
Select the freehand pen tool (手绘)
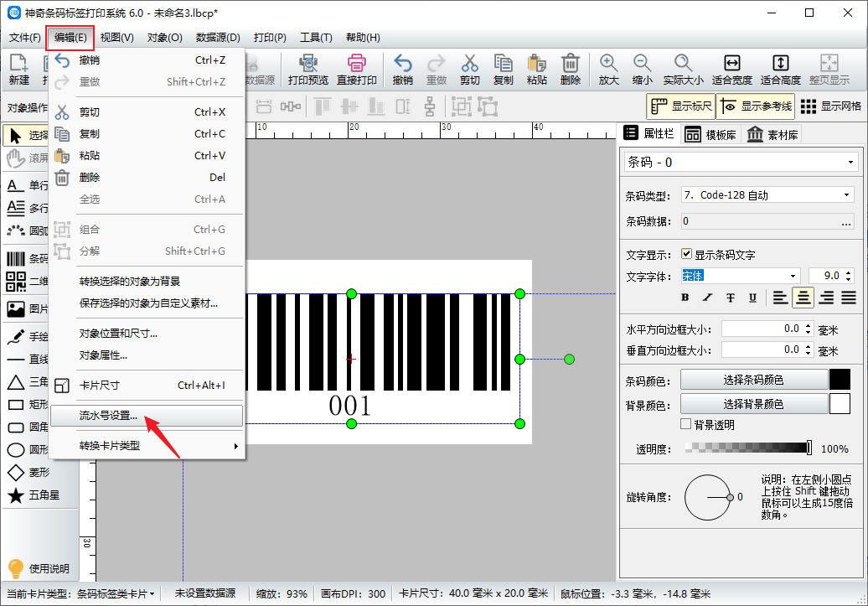click(27, 336)
